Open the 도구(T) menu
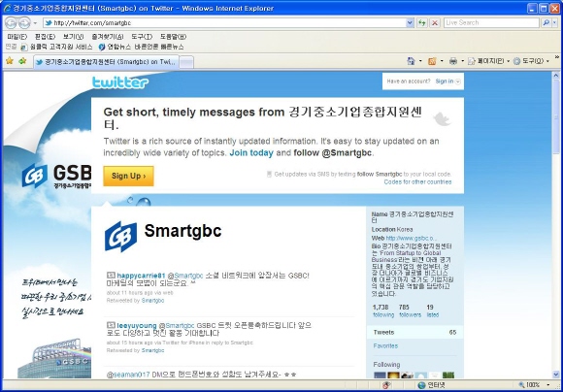 point(142,37)
